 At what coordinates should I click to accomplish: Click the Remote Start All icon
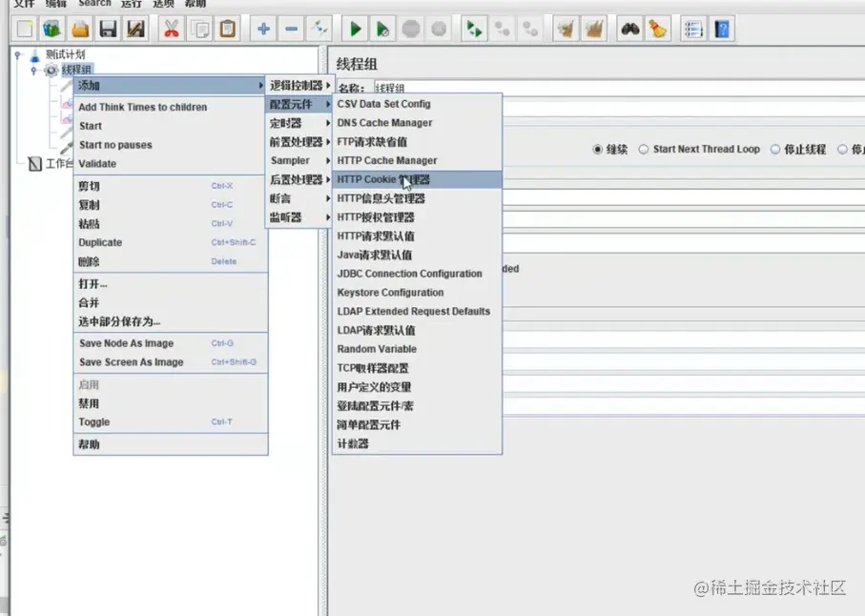click(x=474, y=29)
